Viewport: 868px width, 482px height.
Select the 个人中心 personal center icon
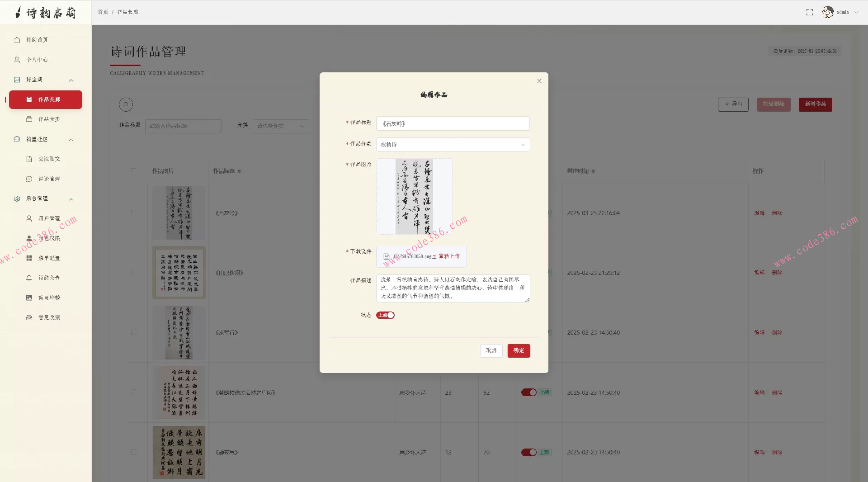pyautogui.click(x=17, y=59)
